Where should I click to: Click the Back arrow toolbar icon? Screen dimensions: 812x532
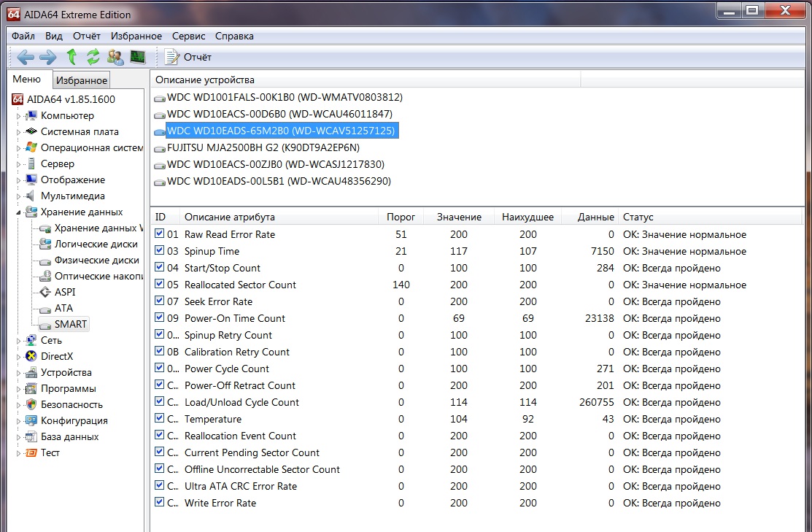26,57
